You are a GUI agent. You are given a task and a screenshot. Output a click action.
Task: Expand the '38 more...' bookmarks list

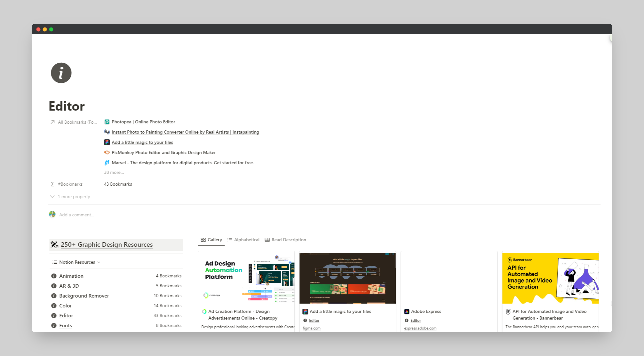(x=114, y=172)
